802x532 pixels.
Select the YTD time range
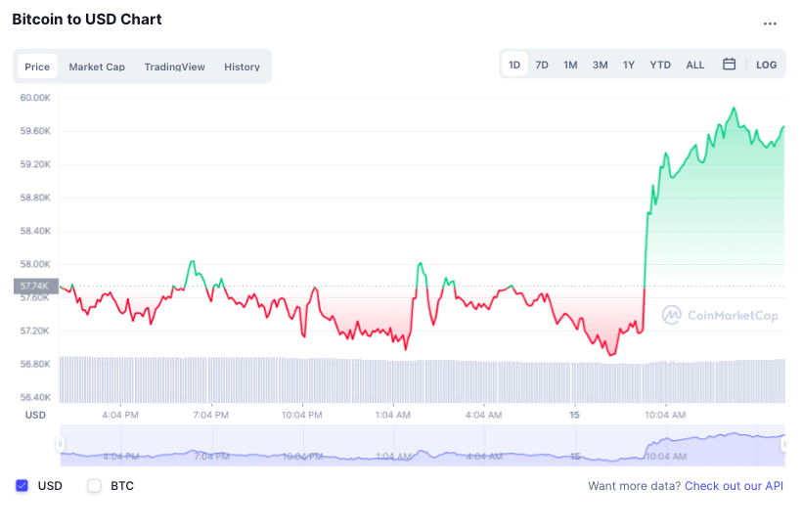click(660, 65)
